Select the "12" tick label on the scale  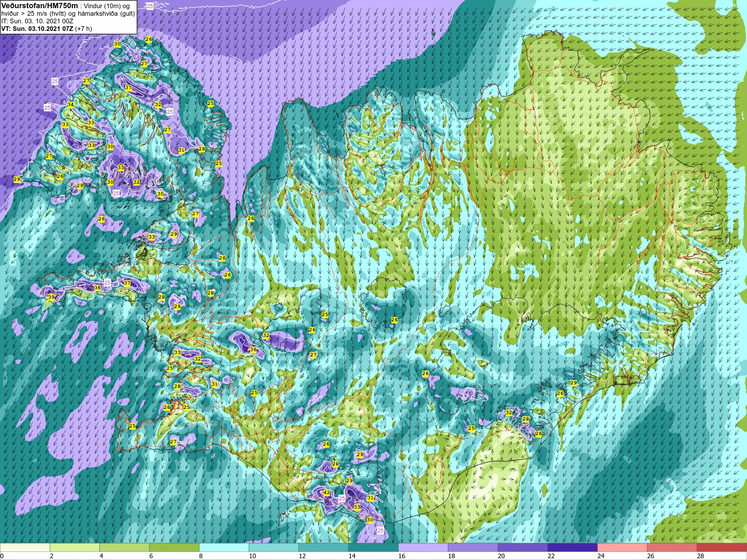pyautogui.click(x=302, y=556)
